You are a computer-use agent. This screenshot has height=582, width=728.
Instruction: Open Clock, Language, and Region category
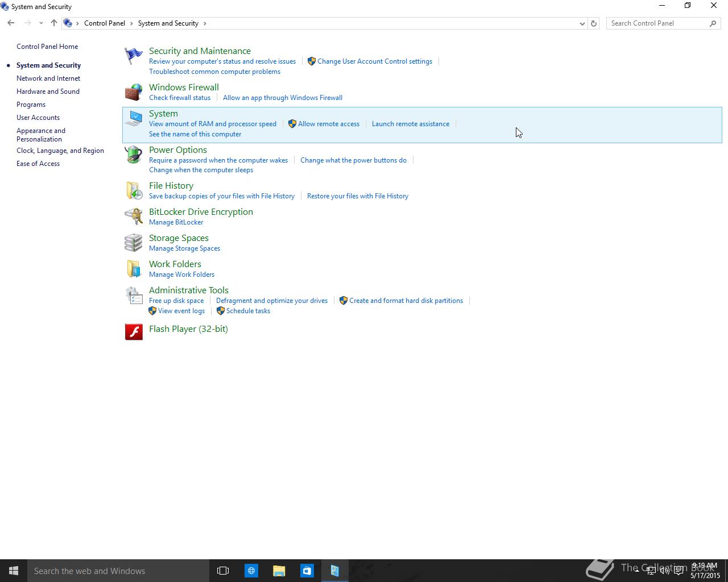[60, 151]
